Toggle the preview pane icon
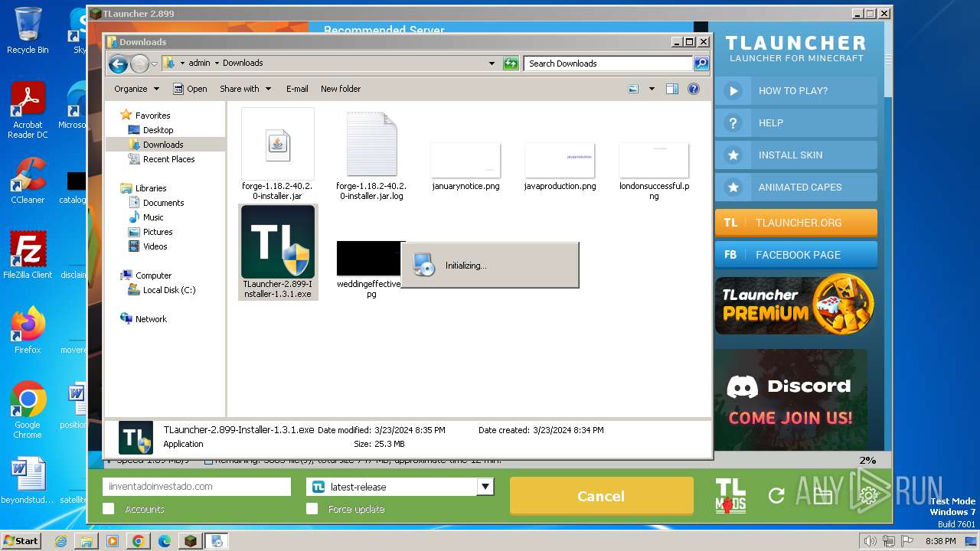 (672, 89)
